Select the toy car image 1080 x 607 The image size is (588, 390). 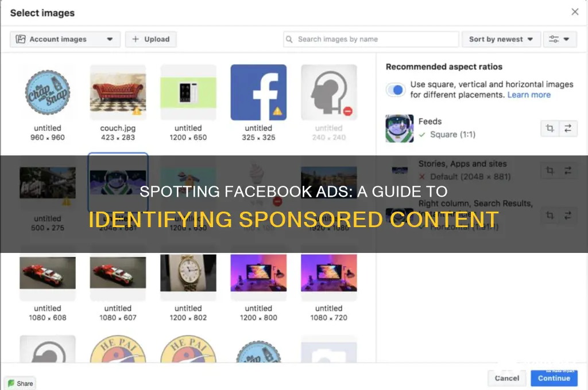coord(118,273)
